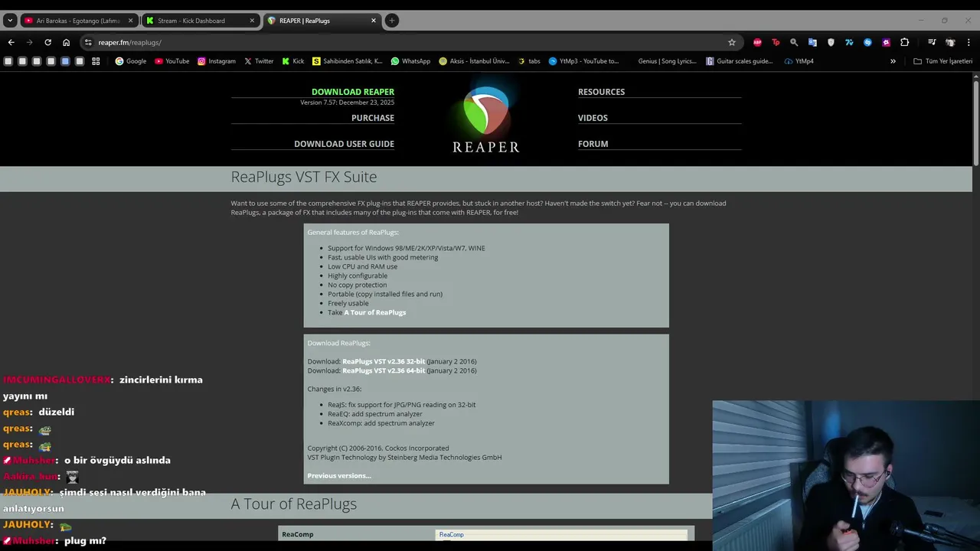Open the FORUM page
The width and height of the screenshot is (980, 551).
[593, 144]
